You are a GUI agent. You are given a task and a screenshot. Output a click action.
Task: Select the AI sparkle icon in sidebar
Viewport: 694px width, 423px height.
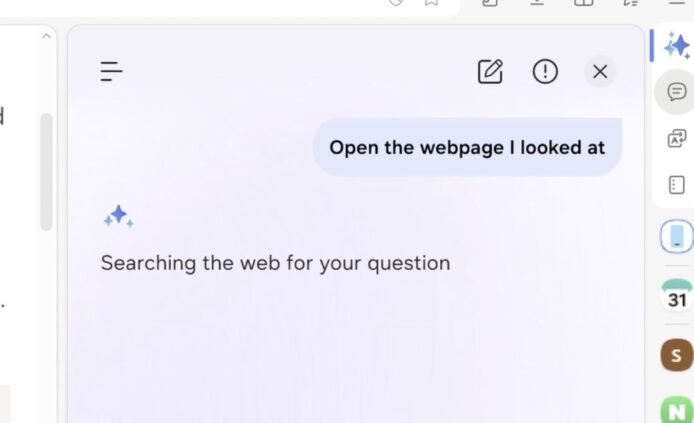pyautogui.click(x=677, y=46)
